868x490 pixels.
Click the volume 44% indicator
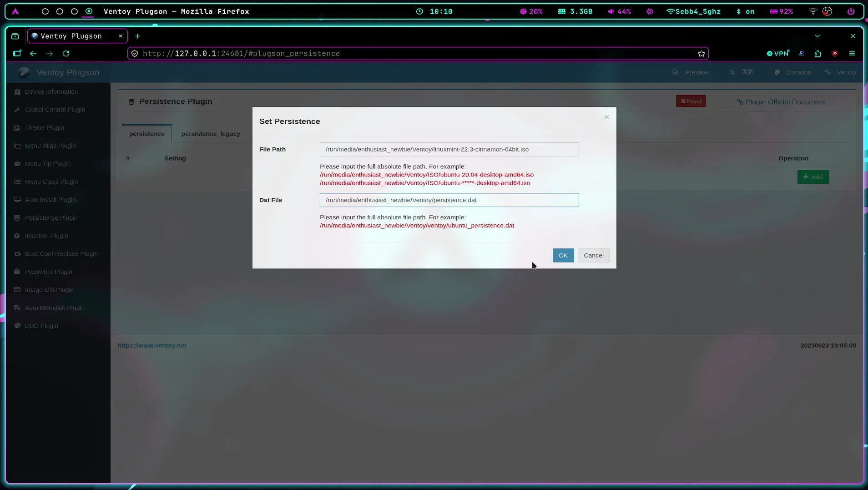[620, 11]
